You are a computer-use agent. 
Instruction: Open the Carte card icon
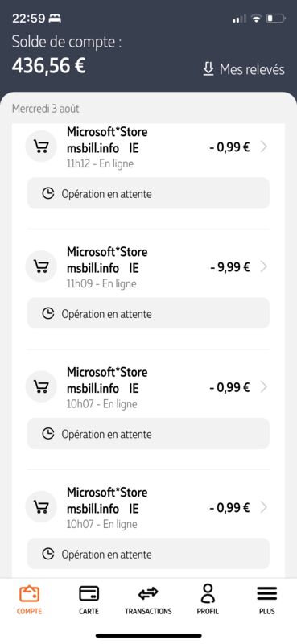click(89, 594)
